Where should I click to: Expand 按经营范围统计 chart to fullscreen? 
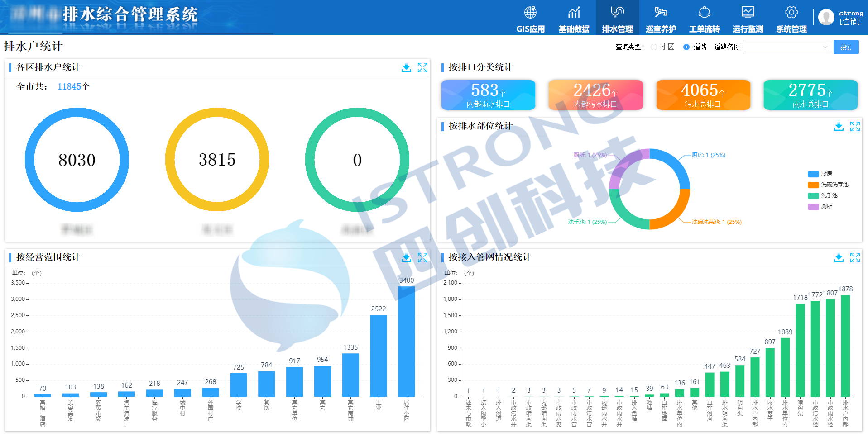tap(422, 257)
